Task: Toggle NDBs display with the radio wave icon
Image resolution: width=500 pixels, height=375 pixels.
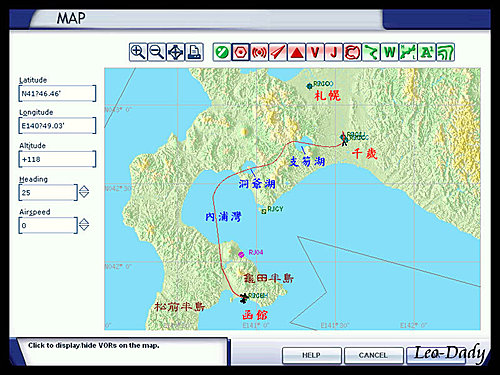Action: 259,52
